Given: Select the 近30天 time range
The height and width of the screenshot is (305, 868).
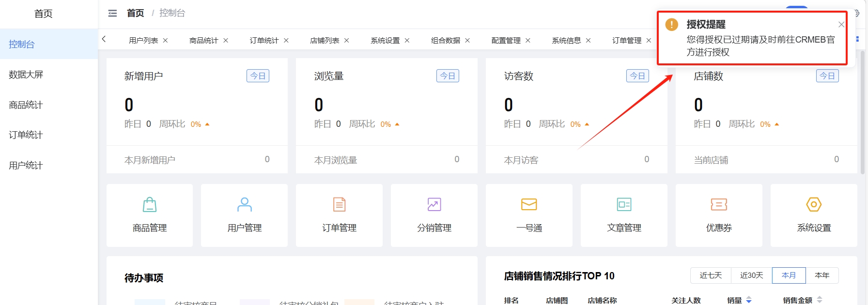Looking at the screenshot, I should (x=751, y=275).
